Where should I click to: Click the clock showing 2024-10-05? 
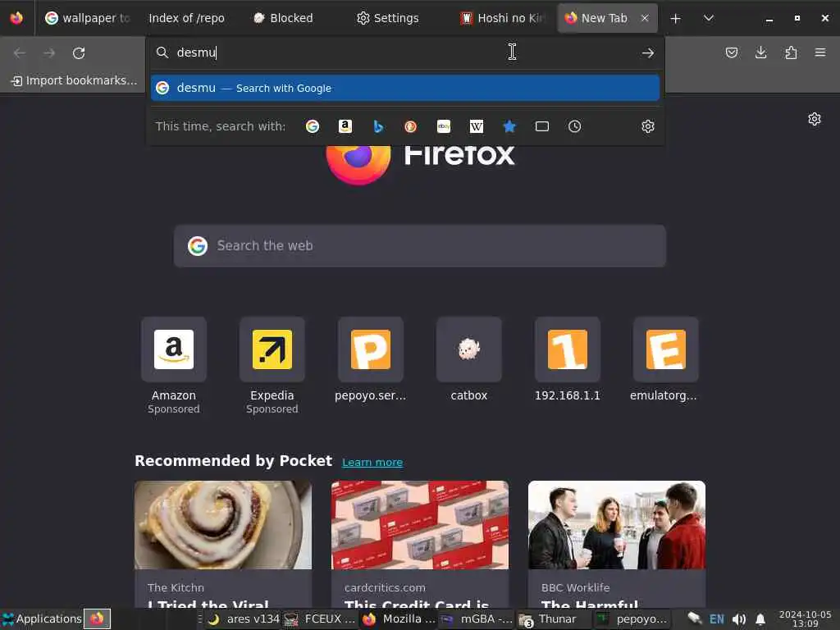806,619
